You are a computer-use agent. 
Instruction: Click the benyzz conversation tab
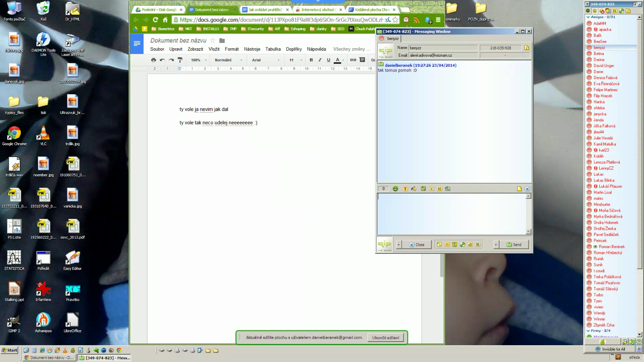pyautogui.click(x=390, y=39)
